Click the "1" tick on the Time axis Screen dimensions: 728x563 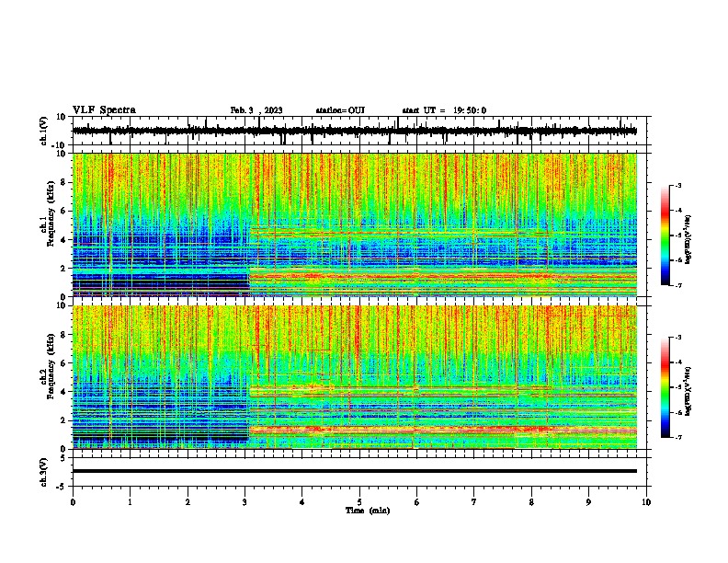[130, 502]
